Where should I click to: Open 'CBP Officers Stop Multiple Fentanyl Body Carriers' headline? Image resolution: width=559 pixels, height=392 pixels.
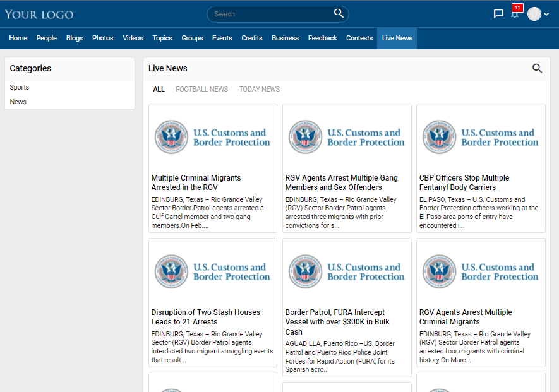pos(464,182)
